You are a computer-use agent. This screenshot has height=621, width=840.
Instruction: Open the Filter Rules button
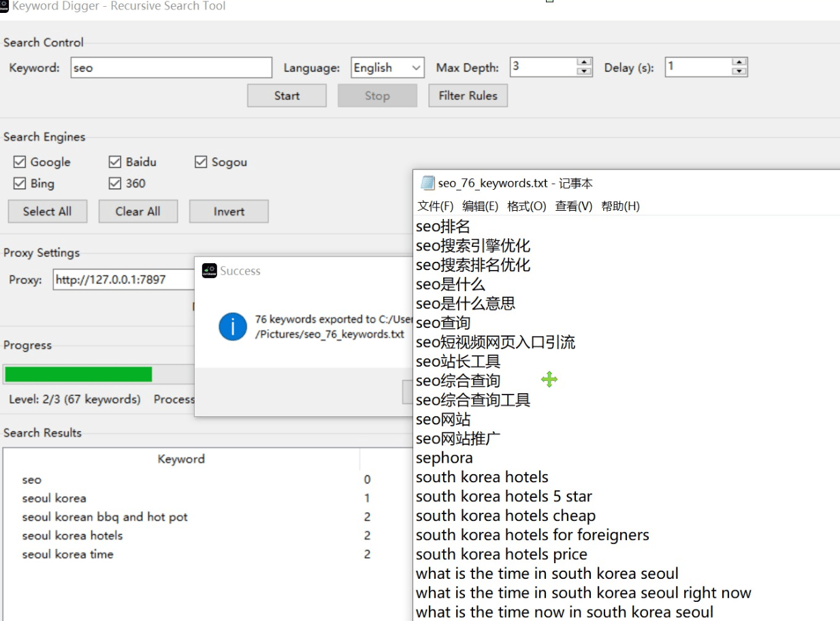(468, 96)
